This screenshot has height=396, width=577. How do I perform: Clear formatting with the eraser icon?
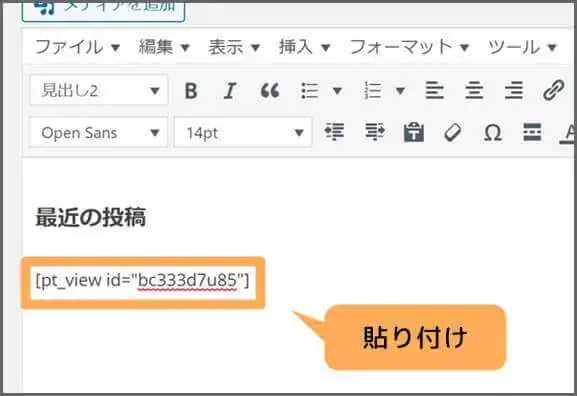tap(453, 132)
